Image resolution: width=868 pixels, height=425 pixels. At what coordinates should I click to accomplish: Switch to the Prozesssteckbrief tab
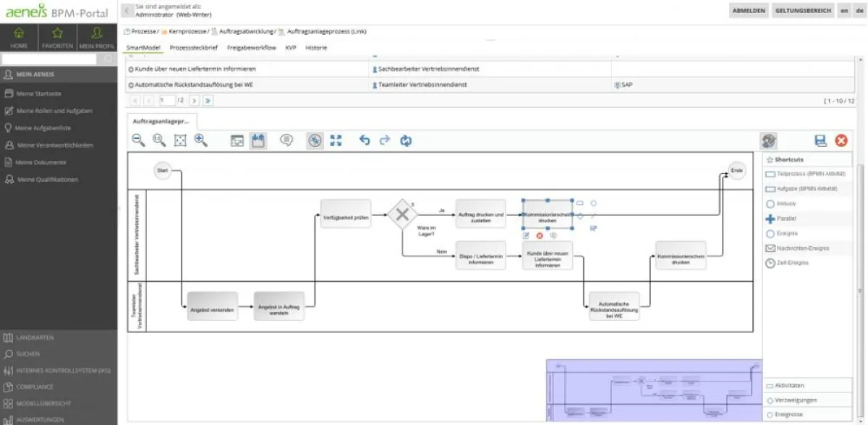pyautogui.click(x=195, y=48)
